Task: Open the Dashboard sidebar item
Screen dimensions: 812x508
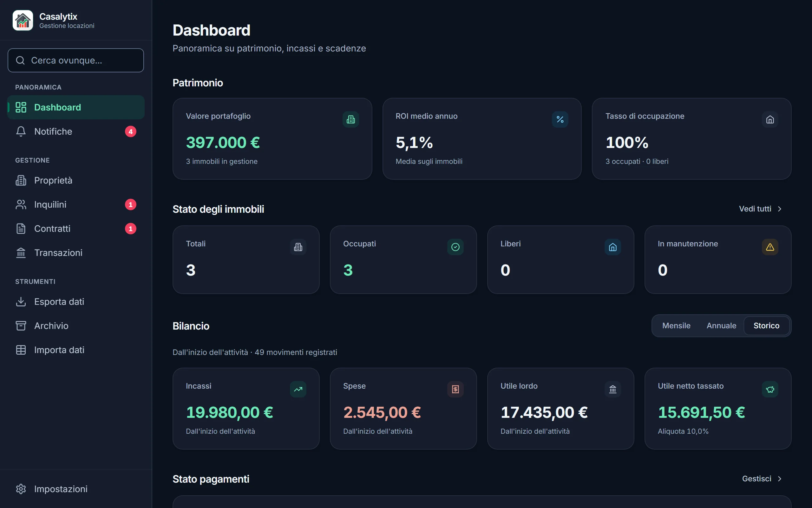Action: pyautogui.click(x=76, y=107)
